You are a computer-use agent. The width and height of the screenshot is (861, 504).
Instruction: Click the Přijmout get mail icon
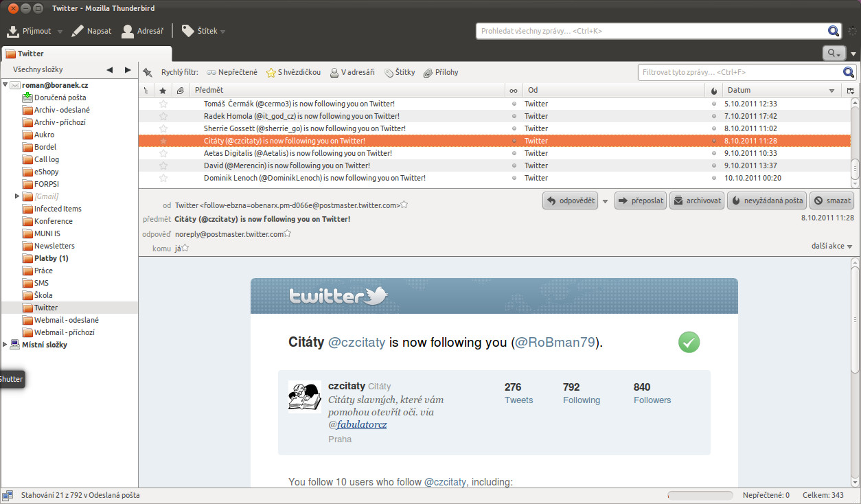(12, 31)
